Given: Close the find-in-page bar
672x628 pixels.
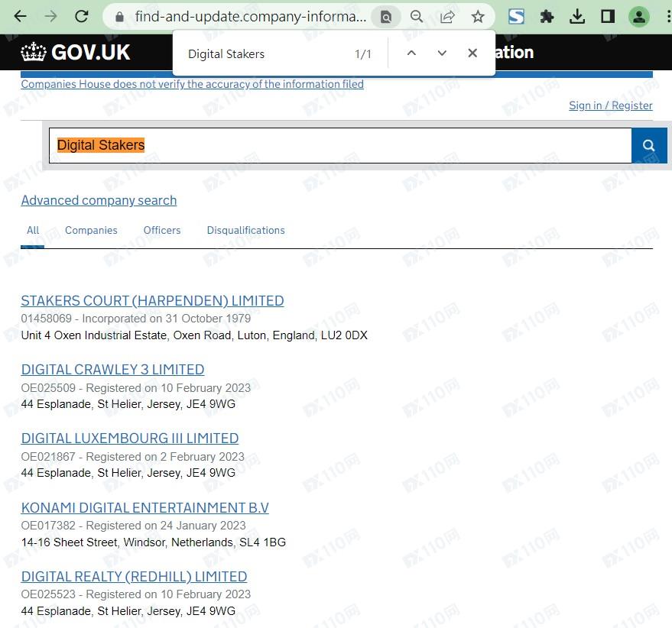Looking at the screenshot, I should (x=472, y=53).
